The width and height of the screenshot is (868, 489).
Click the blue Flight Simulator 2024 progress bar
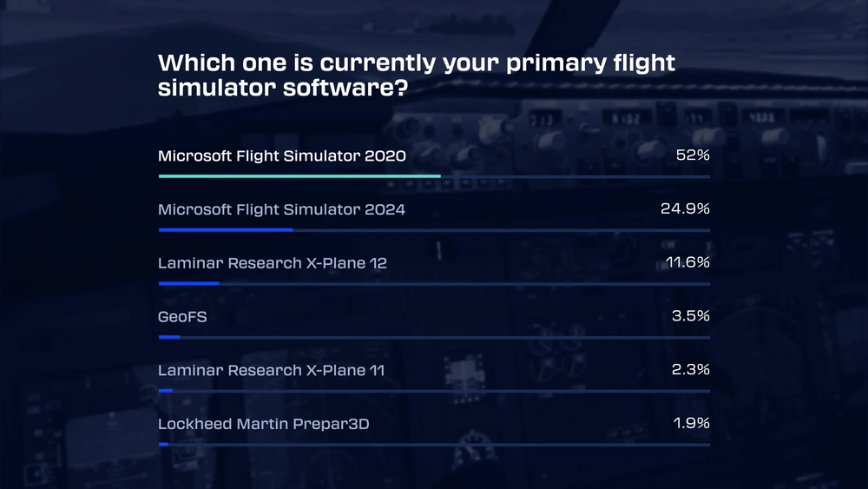tap(226, 230)
